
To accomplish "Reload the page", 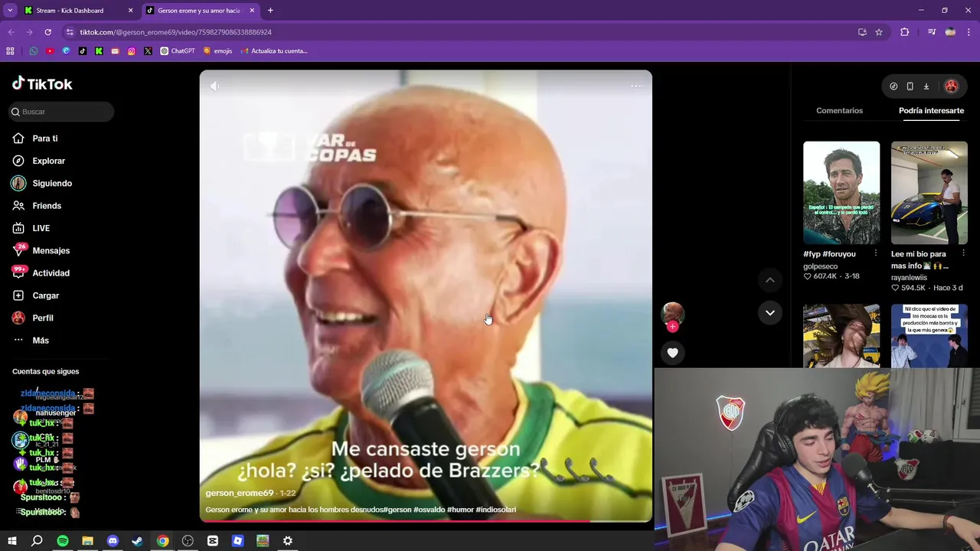I will [x=47, y=32].
